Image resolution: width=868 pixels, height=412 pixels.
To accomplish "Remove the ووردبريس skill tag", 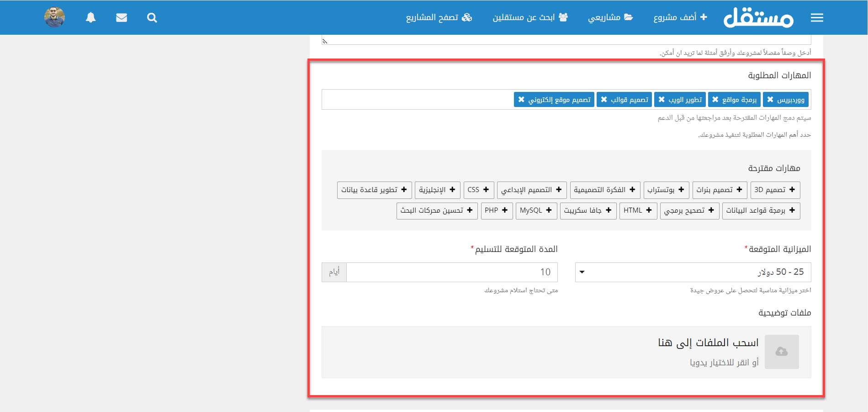I will pos(770,99).
